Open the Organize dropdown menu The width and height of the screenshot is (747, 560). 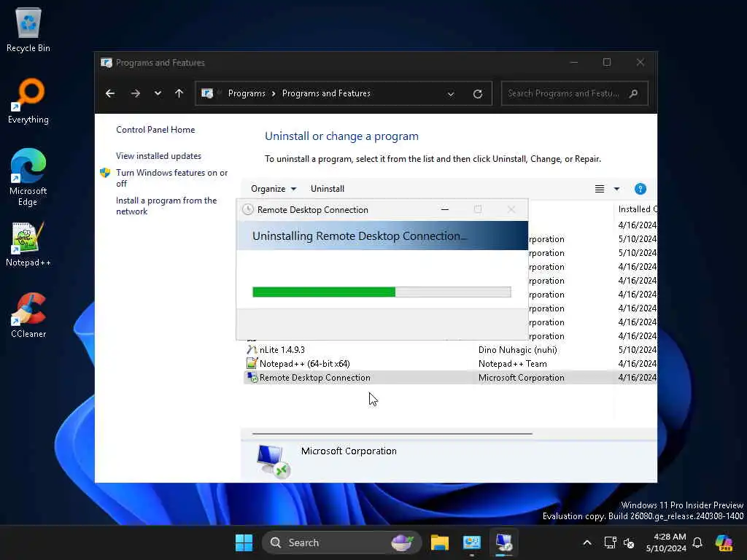point(274,189)
